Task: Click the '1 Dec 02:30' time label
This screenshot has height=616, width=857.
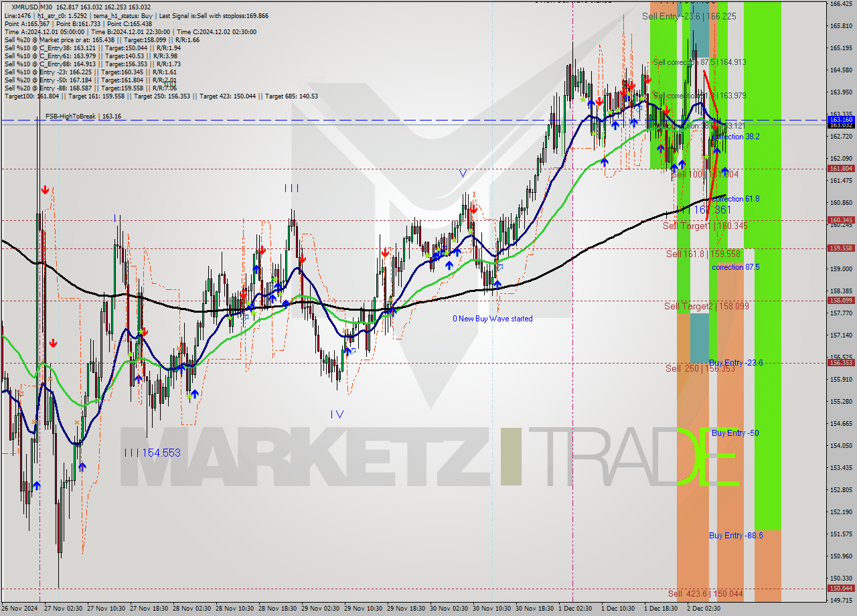Action: point(575,609)
